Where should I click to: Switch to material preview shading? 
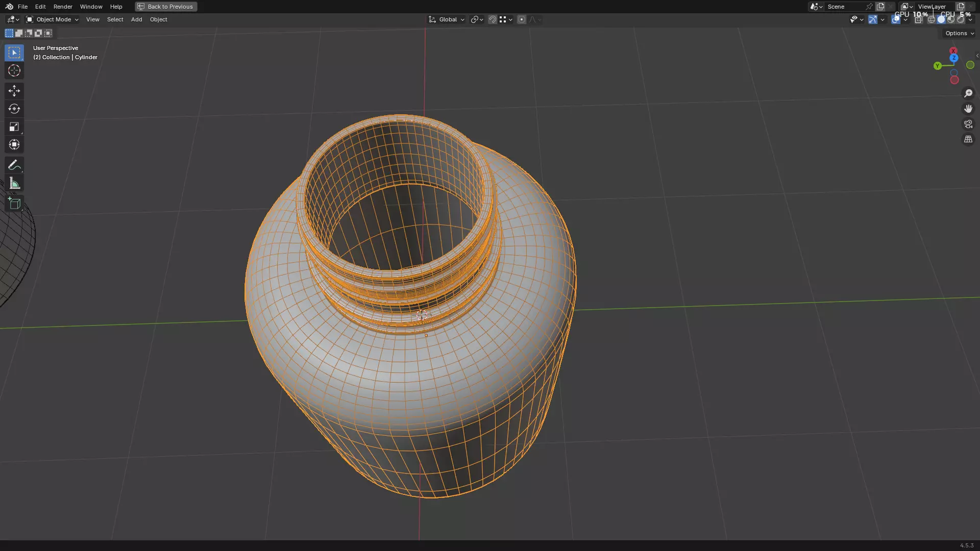[x=951, y=19]
